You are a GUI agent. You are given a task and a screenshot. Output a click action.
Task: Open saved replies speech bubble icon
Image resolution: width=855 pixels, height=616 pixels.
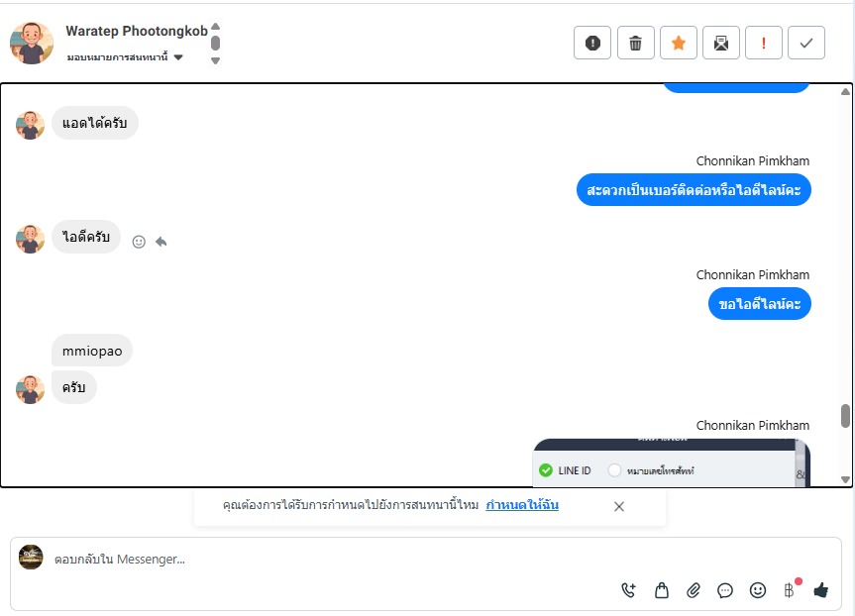pyautogui.click(x=725, y=590)
